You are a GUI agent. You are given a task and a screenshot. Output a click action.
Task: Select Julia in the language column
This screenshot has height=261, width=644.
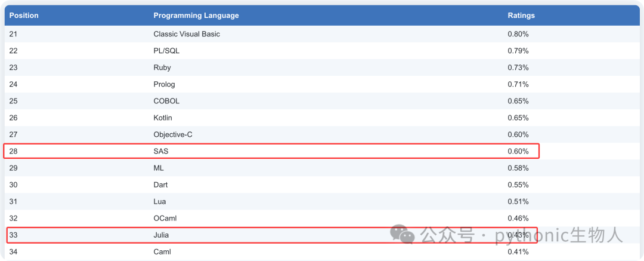161,235
